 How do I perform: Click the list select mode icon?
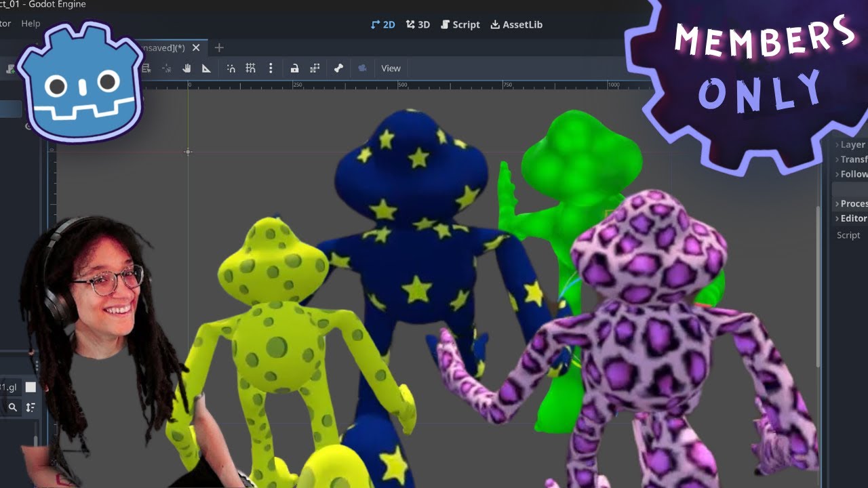(x=146, y=68)
